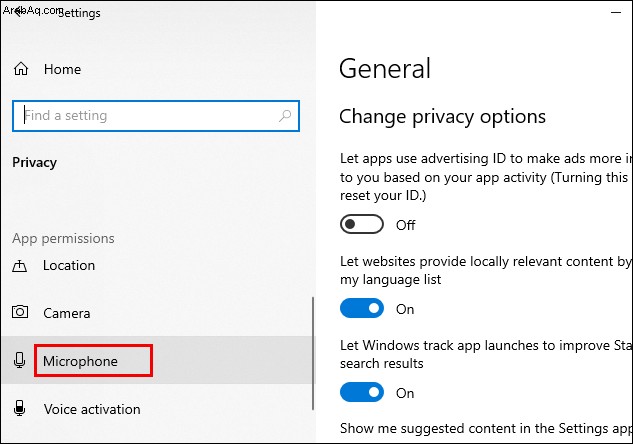Click the App permissions group label
The image size is (633, 444).
click(63, 239)
